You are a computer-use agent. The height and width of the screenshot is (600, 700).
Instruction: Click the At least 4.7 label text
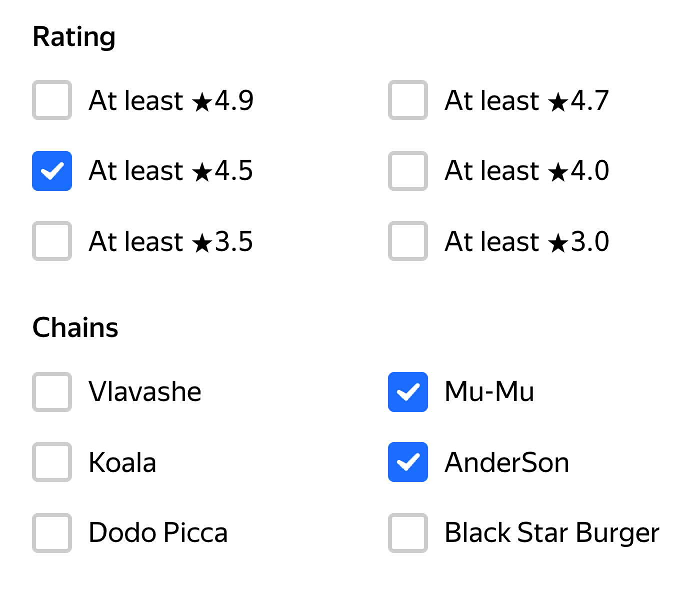click(527, 100)
